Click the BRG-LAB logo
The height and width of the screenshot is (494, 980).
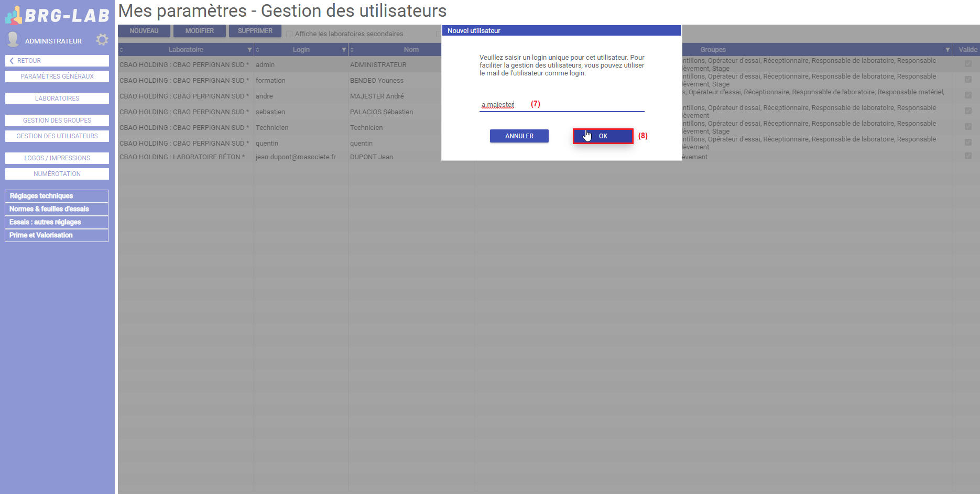click(57, 15)
